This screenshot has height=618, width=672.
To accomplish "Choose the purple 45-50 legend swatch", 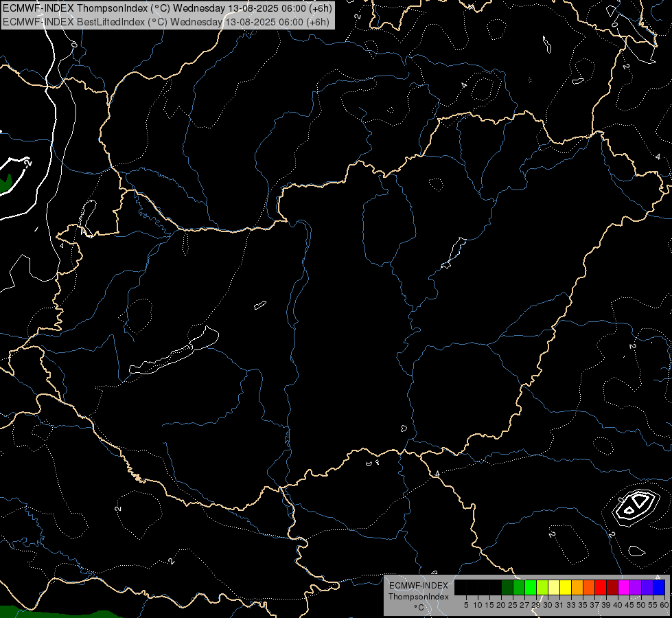I will (636, 587).
